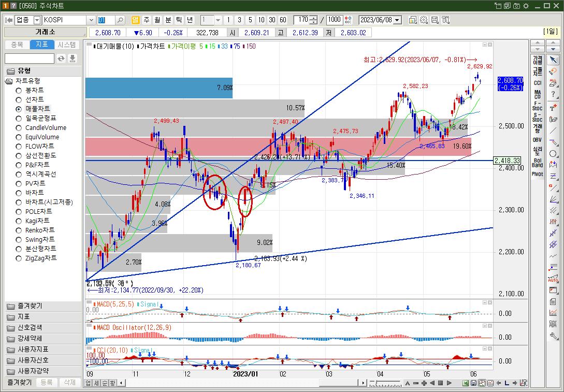Screen dimensions: 564x392
Task: Open the question mark help tool
Action: (553, 95)
